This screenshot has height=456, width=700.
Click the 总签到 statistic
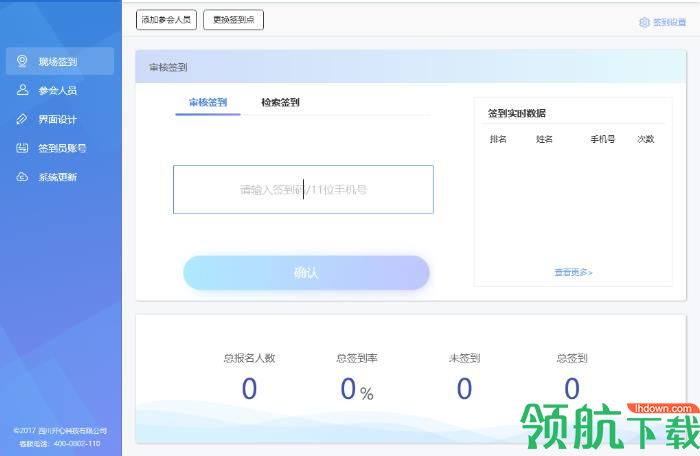click(572, 377)
